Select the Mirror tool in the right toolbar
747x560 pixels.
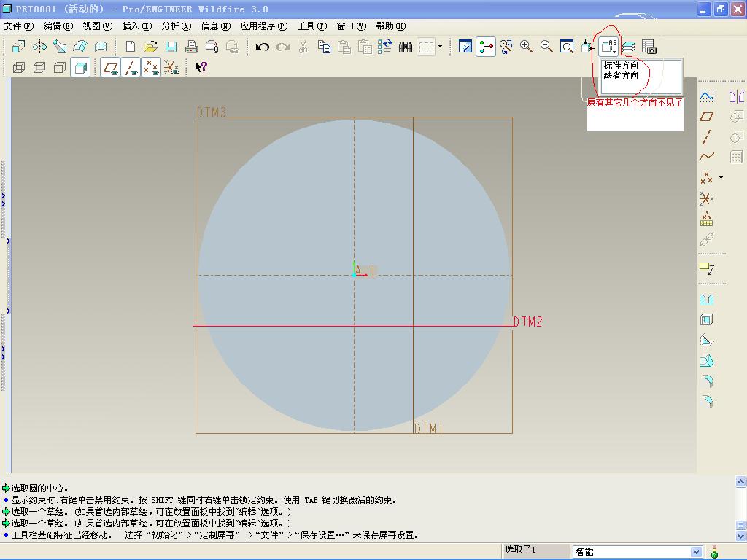[x=737, y=96]
